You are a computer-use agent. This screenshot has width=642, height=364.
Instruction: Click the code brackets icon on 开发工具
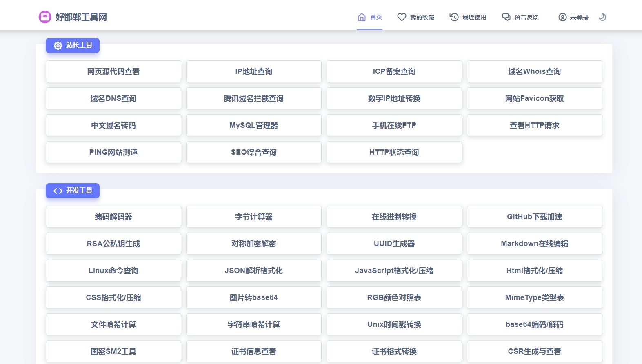[58, 191]
